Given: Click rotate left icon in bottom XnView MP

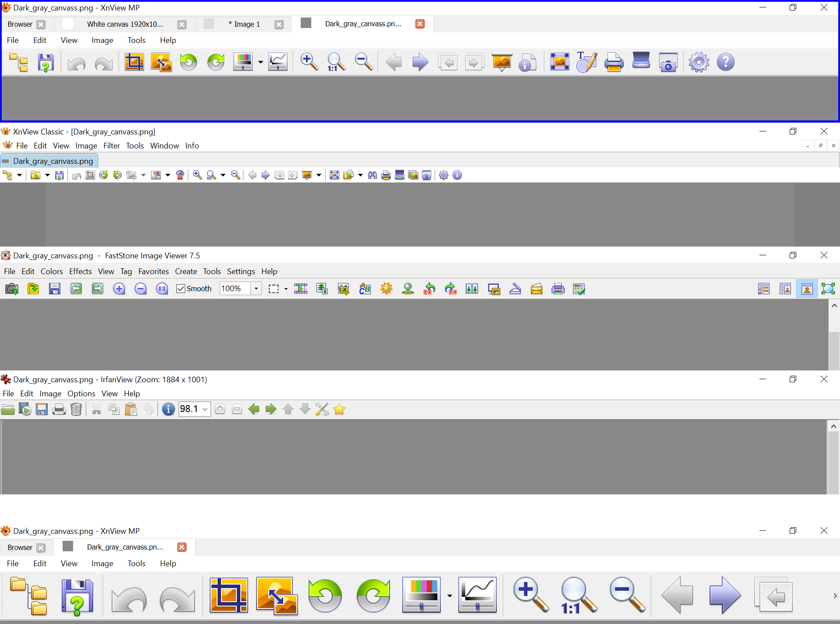Looking at the screenshot, I should 325,596.
